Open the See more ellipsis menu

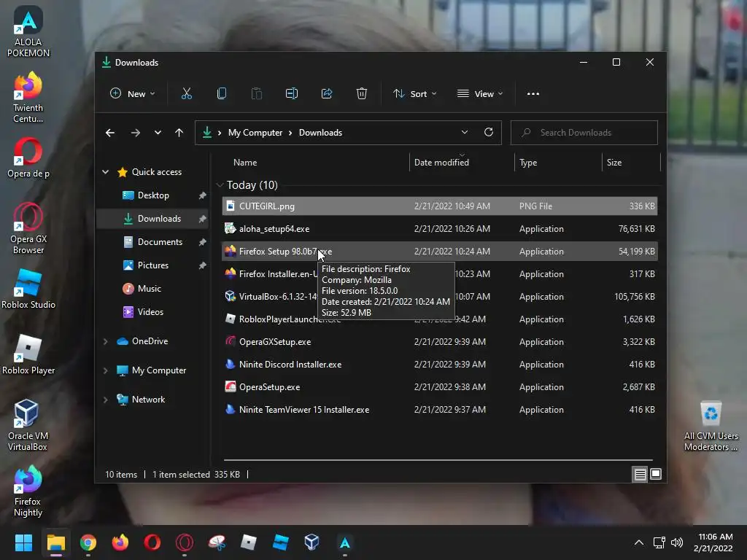pos(533,94)
